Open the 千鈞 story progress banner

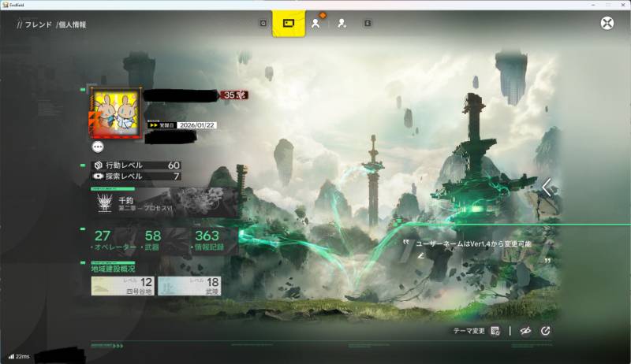tap(165, 203)
